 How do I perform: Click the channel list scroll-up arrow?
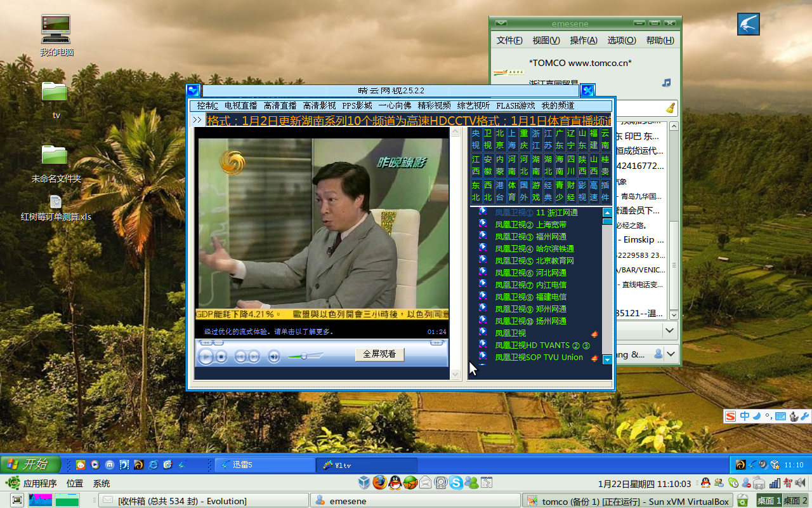click(x=607, y=213)
